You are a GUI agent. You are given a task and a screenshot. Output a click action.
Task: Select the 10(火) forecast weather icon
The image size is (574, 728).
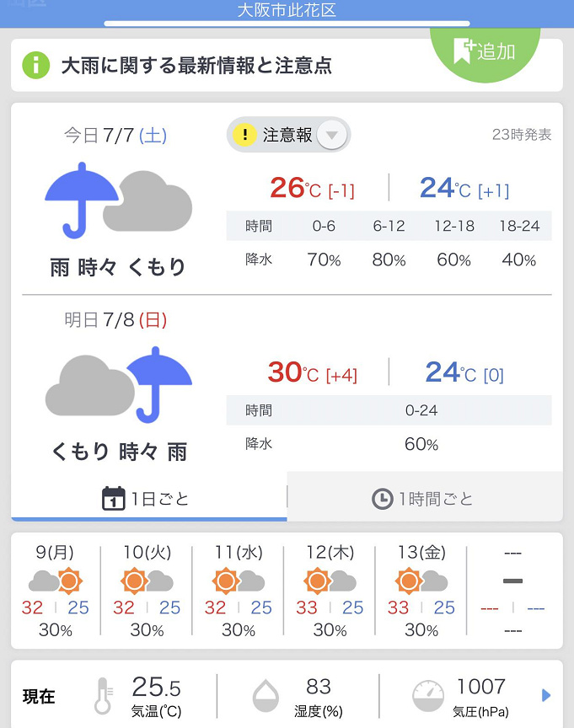pyautogui.click(x=147, y=581)
